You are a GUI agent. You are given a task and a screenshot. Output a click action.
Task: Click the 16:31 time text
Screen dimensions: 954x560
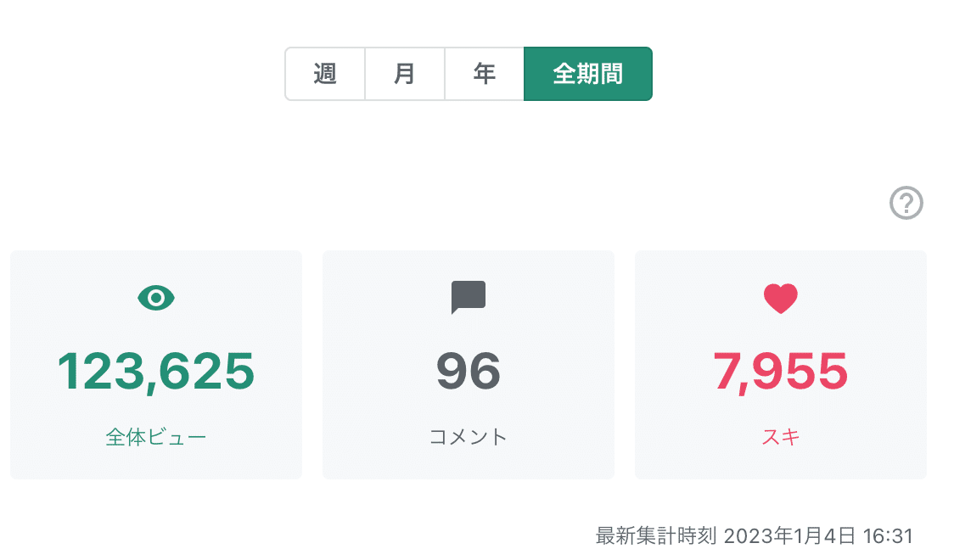click(888, 536)
